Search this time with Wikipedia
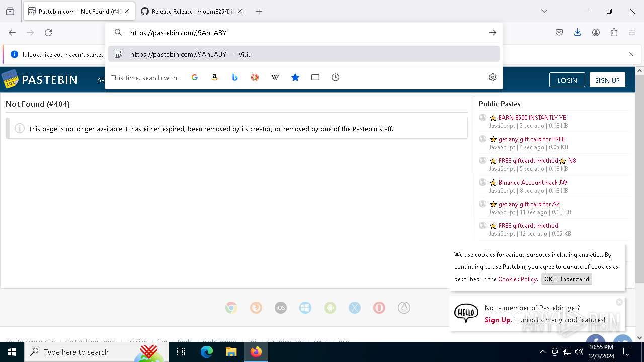644x362 pixels. coord(275,77)
